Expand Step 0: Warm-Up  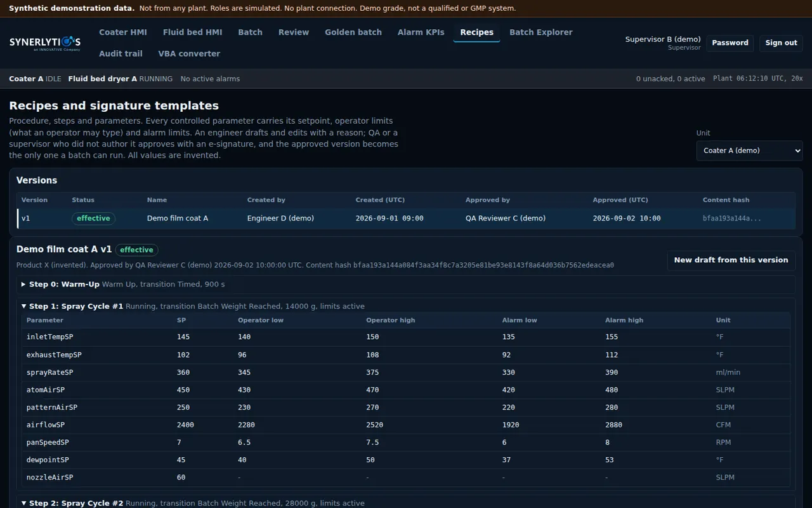click(405, 284)
